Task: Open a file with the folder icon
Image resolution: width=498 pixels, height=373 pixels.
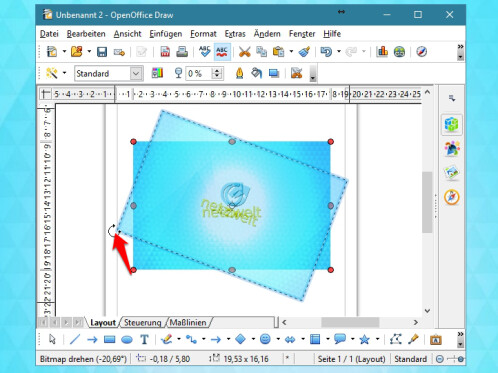Action: click(77, 52)
